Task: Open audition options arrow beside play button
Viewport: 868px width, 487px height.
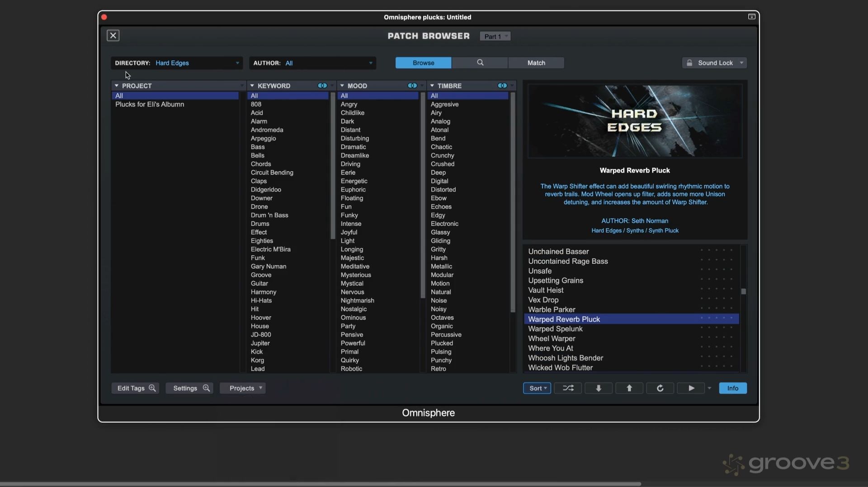Action: tap(709, 388)
